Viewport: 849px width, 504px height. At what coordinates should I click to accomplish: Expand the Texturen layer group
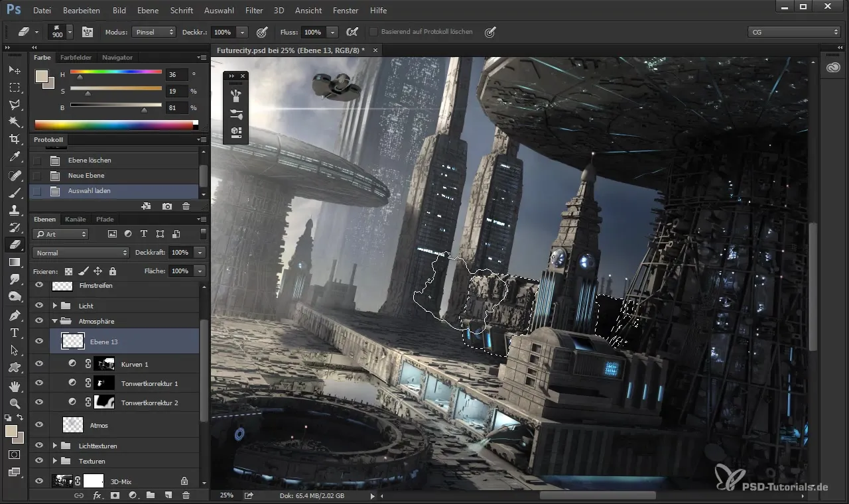(x=55, y=461)
